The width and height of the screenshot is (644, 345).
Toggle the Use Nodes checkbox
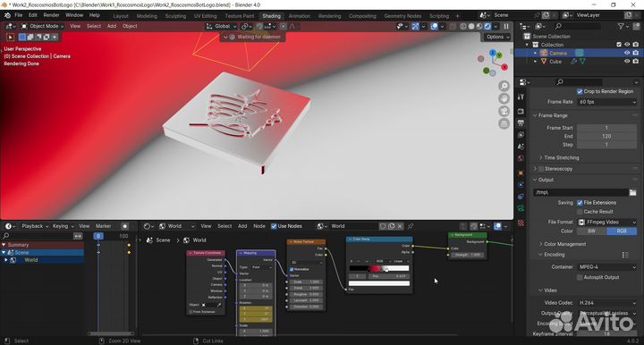pyautogui.click(x=274, y=226)
